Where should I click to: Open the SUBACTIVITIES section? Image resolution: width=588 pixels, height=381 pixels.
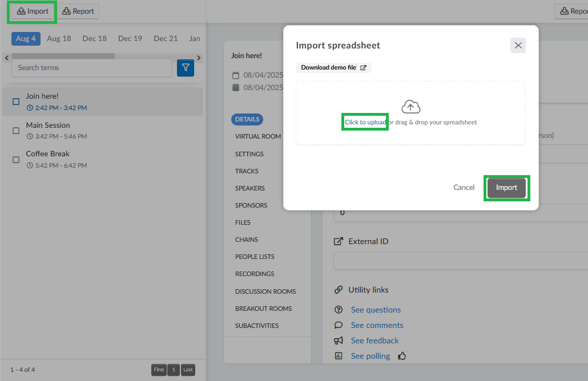coord(257,326)
